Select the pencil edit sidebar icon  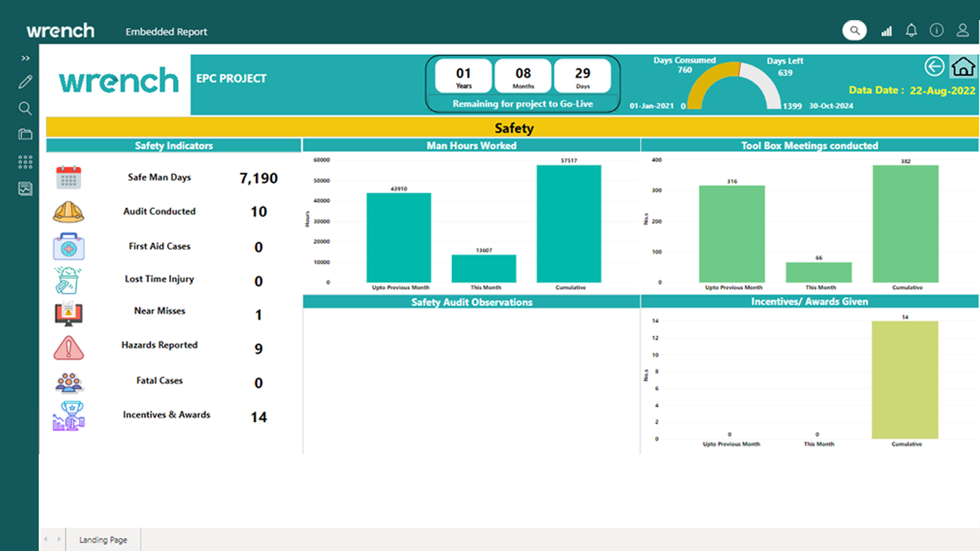point(25,82)
